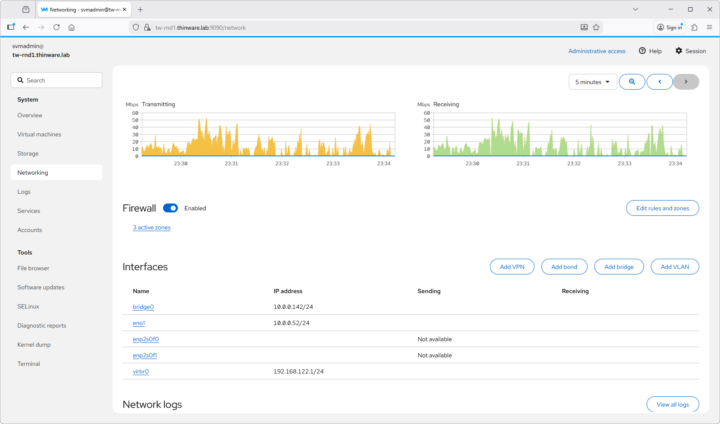
Task: Select Virtual machines in sidebar
Action: [x=40, y=134]
